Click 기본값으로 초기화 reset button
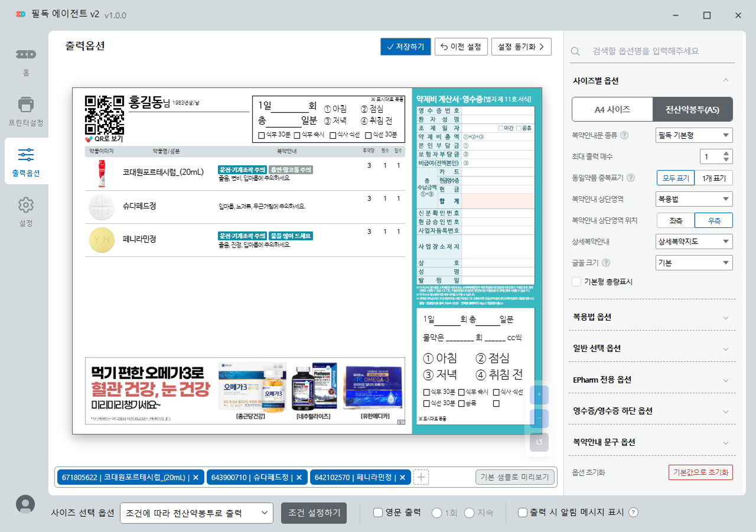 click(700, 472)
